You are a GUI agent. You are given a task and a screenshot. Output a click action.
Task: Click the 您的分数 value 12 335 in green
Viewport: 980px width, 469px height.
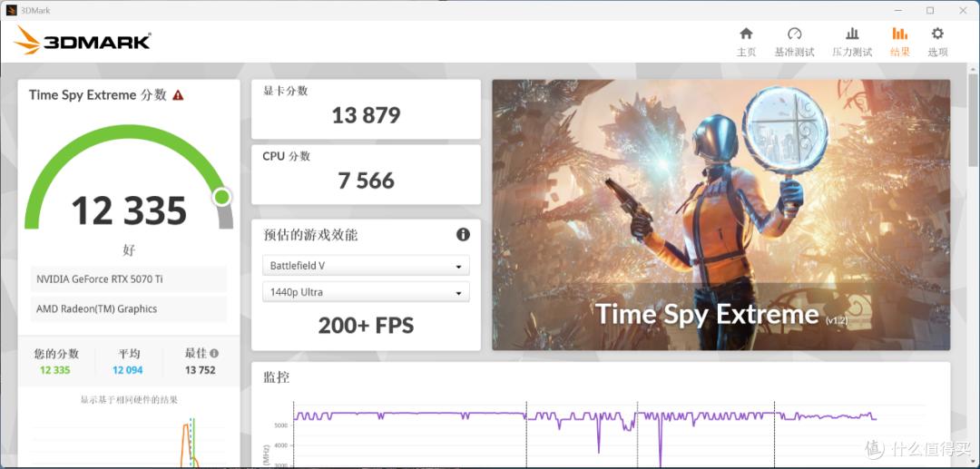(x=55, y=370)
